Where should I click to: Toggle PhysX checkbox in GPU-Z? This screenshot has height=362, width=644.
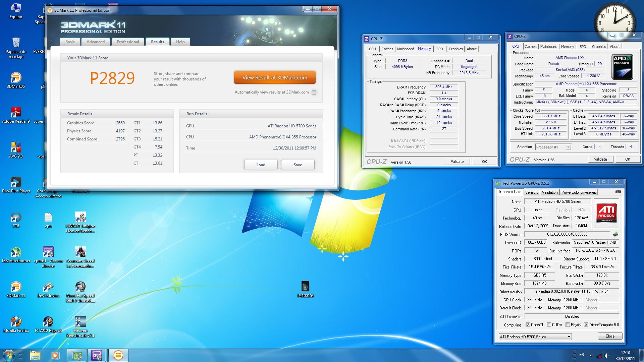click(x=568, y=324)
